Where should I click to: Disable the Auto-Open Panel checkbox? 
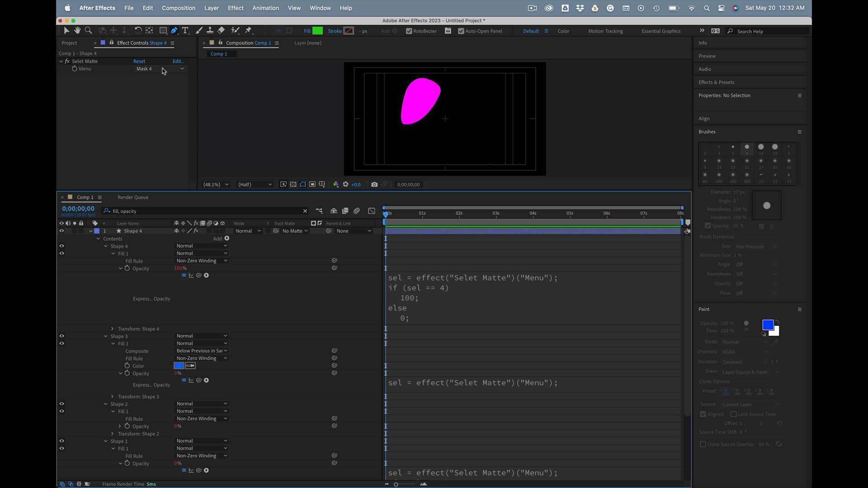tap(461, 31)
